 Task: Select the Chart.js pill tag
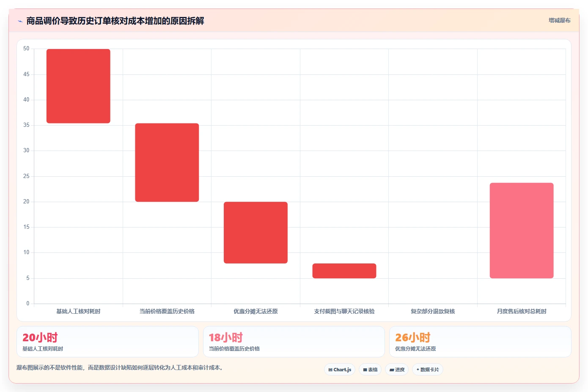coord(340,370)
